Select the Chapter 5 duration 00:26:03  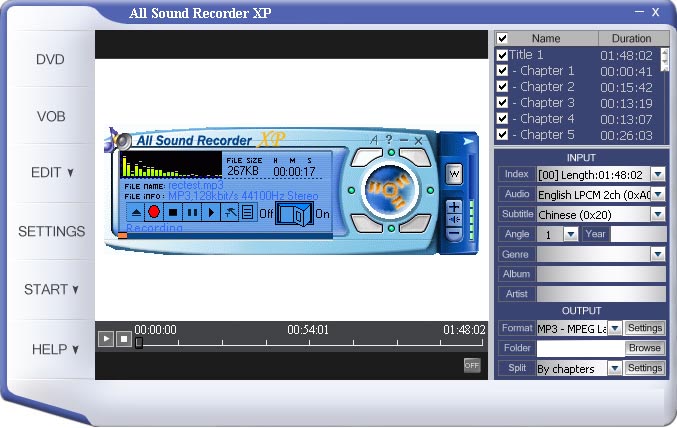pos(626,136)
